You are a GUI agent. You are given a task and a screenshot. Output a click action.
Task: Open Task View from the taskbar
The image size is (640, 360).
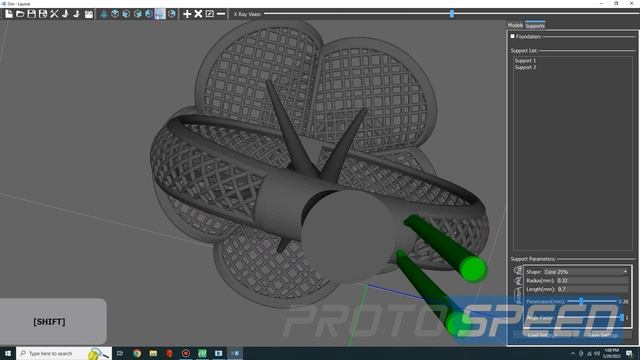120,353
